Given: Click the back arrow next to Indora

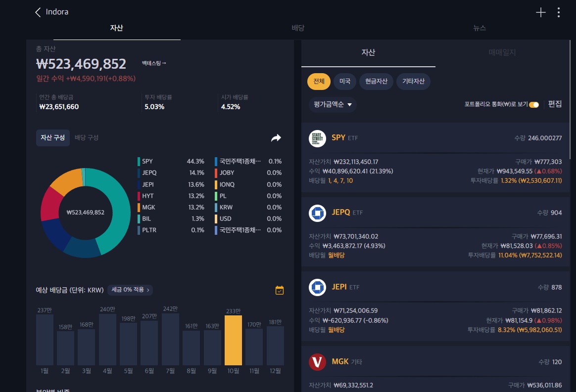Looking at the screenshot, I should [x=38, y=12].
